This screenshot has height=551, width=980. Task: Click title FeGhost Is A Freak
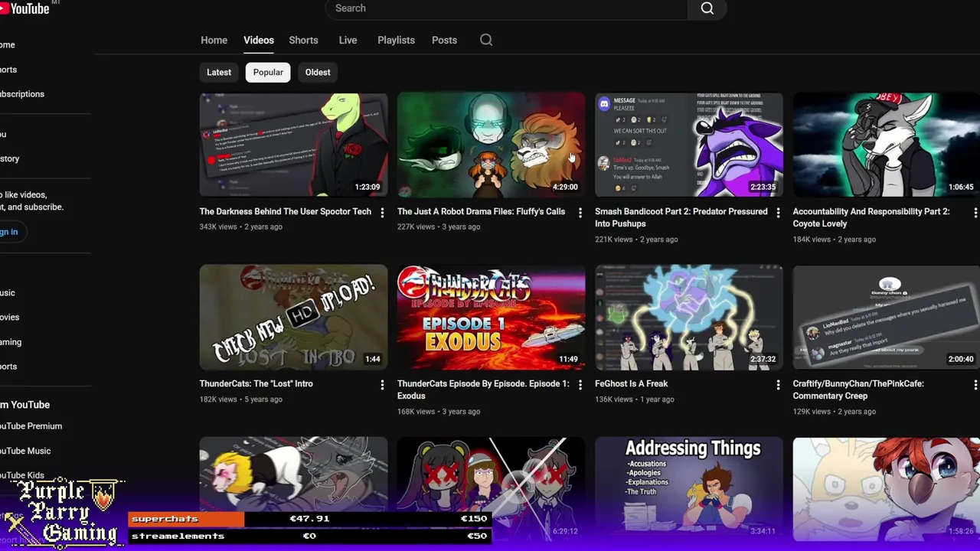[x=631, y=383]
